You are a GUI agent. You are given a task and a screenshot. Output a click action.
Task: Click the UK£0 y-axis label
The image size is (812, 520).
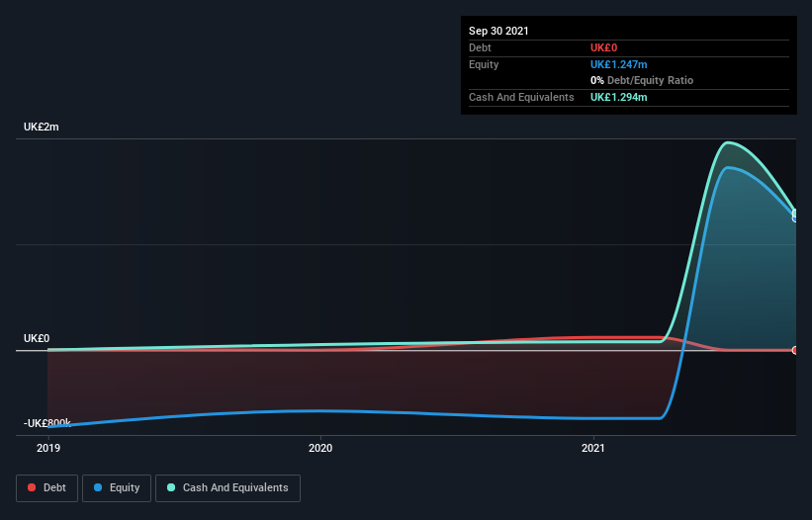point(37,338)
